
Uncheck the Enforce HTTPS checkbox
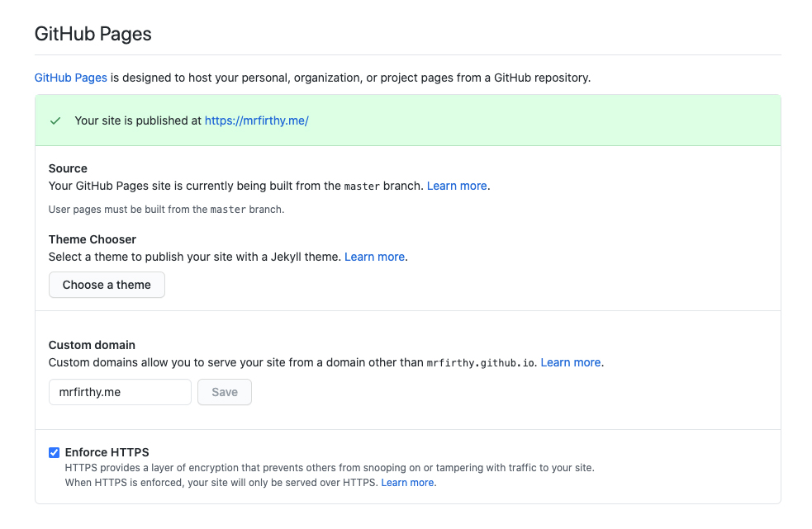click(54, 452)
